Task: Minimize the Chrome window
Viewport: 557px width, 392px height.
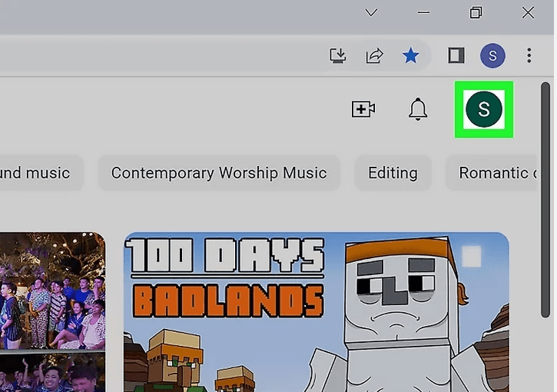Action: point(423,13)
